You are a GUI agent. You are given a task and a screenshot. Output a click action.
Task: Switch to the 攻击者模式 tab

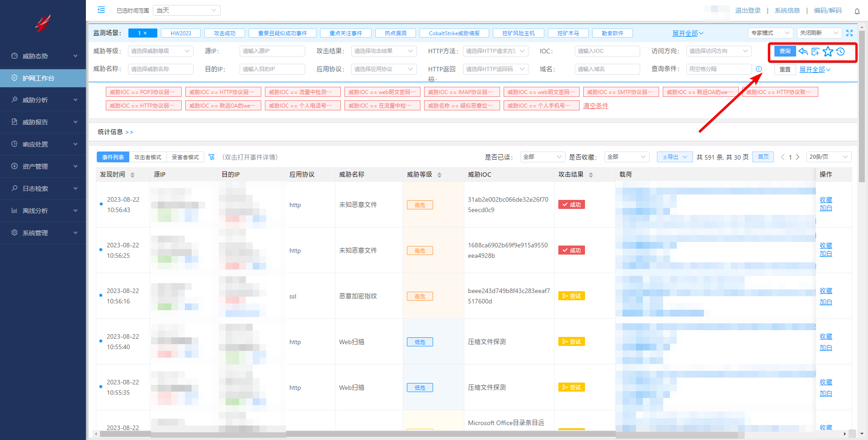click(148, 157)
